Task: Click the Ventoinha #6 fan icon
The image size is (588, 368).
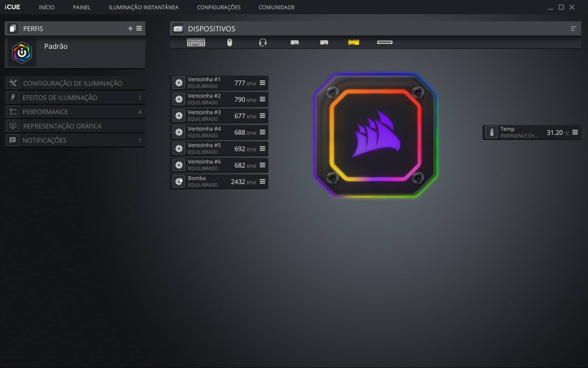Action: point(179,165)
